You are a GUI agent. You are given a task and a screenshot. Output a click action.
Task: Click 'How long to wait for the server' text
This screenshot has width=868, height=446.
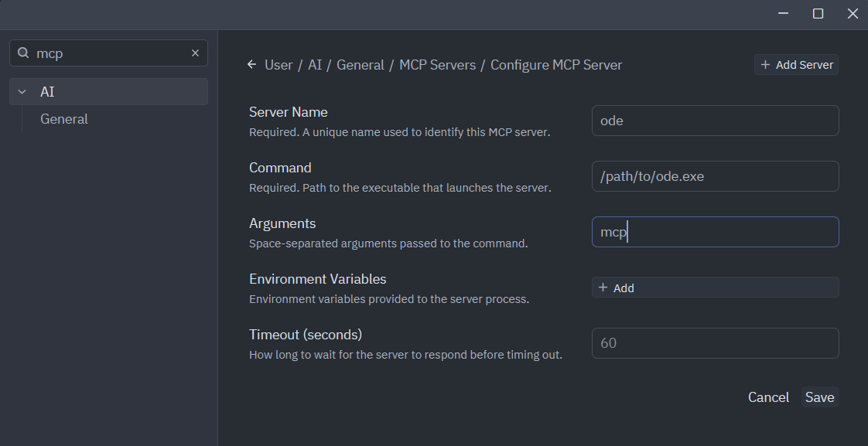[x=406, y=355]
